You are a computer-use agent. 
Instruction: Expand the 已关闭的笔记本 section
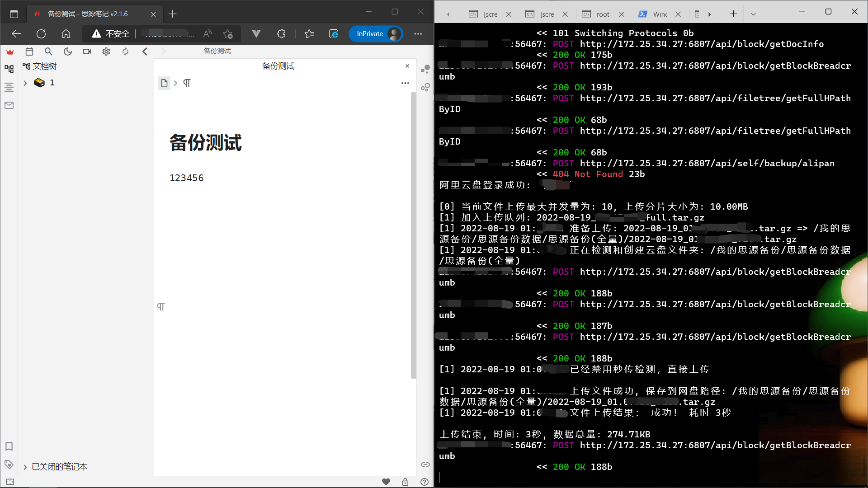(25, 467)
